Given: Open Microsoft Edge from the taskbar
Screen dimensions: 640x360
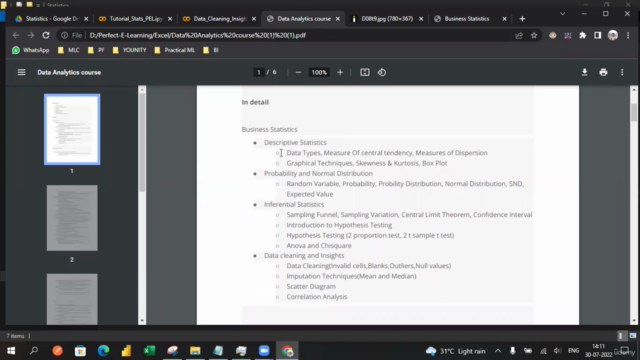Looking at the screenshot, I should 103,351.
